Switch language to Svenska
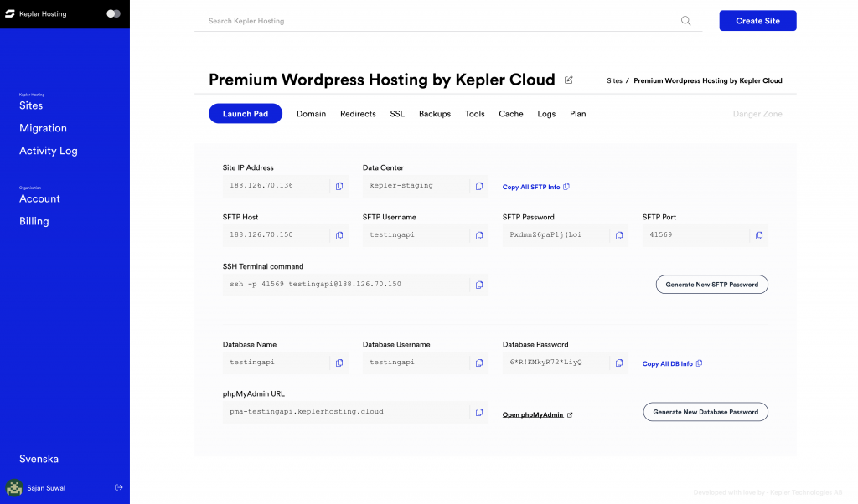The height and width of the screenshot is (504, 858). pyautogui.click(x=39, y=459)
